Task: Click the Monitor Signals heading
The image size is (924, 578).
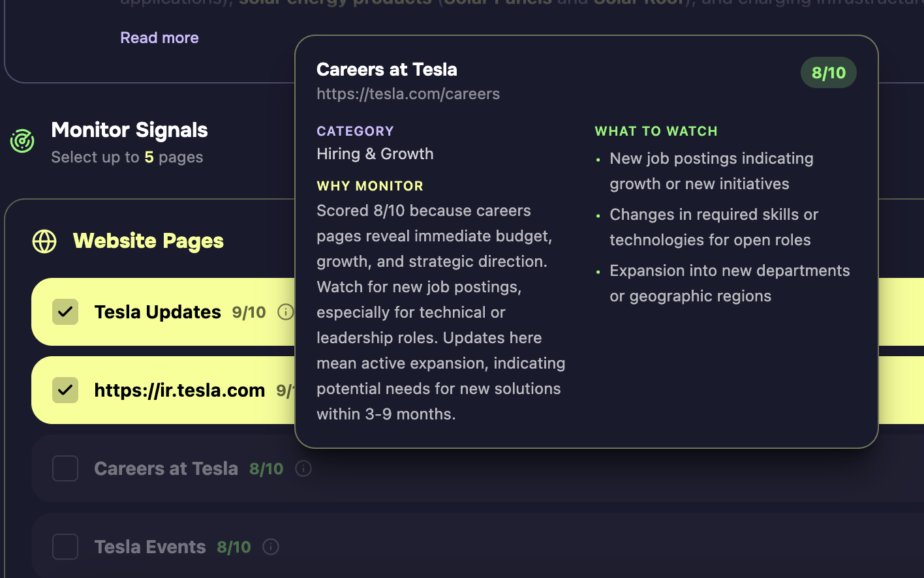Action: (129, 130)
